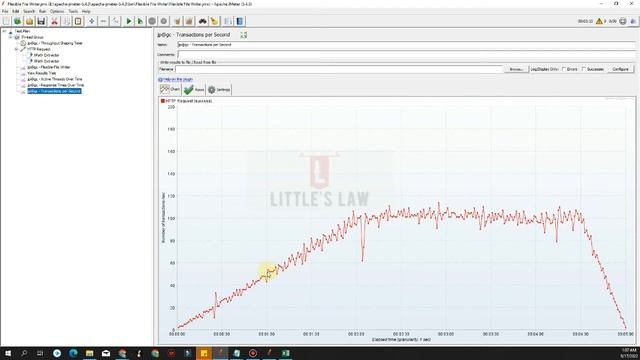Click the Browse... button
The width and height of the screenshot is (640, 360).
click(516, 69)
